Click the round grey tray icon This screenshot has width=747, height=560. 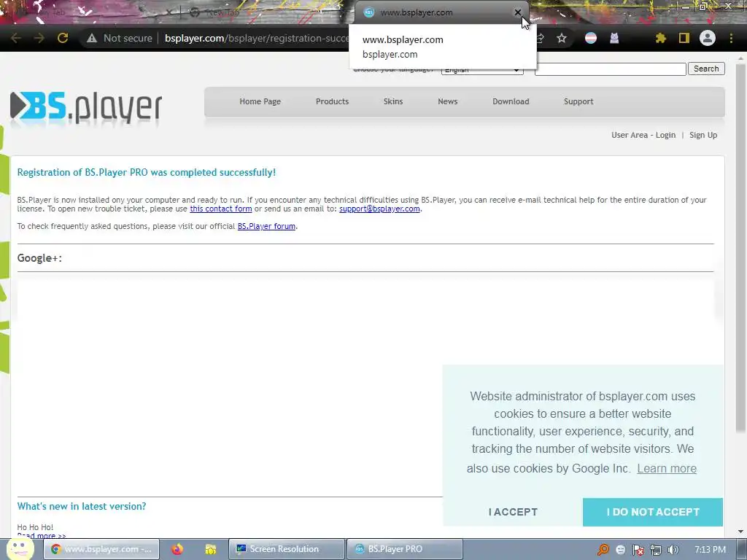coord(620,550)
